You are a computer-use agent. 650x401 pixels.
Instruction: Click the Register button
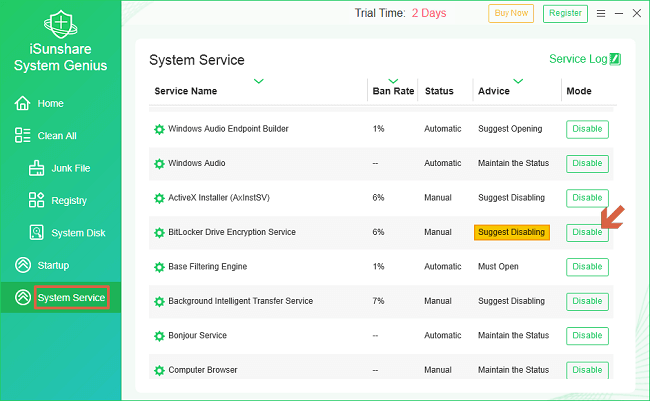point(565,13)
